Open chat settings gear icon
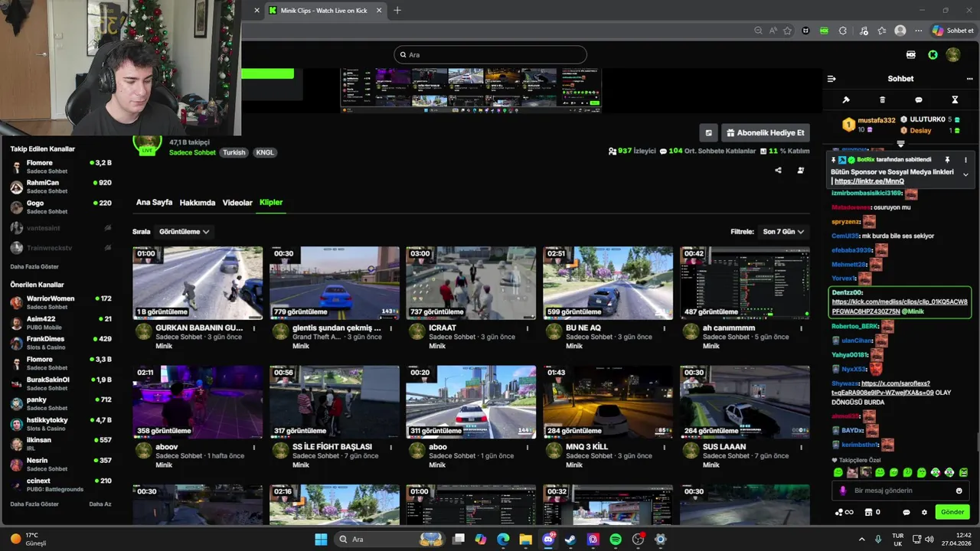Image resolution: width=980 pixels, height=551 pixels. point(924,512)
